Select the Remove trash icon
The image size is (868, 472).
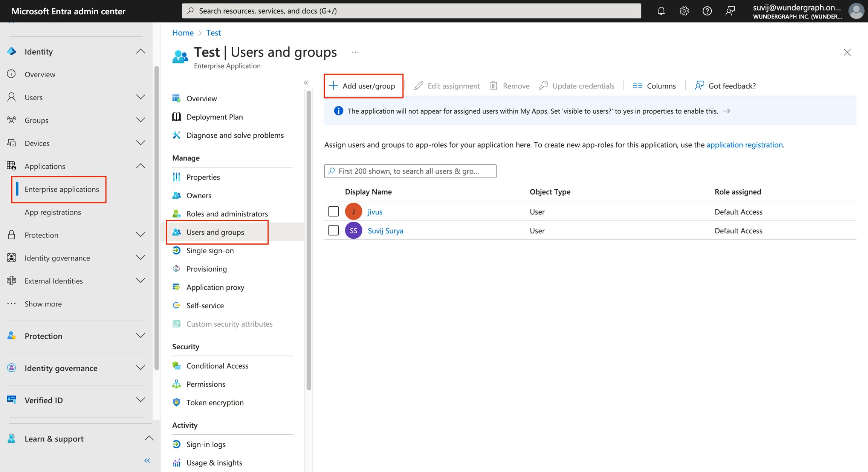(x=494, y=85)
